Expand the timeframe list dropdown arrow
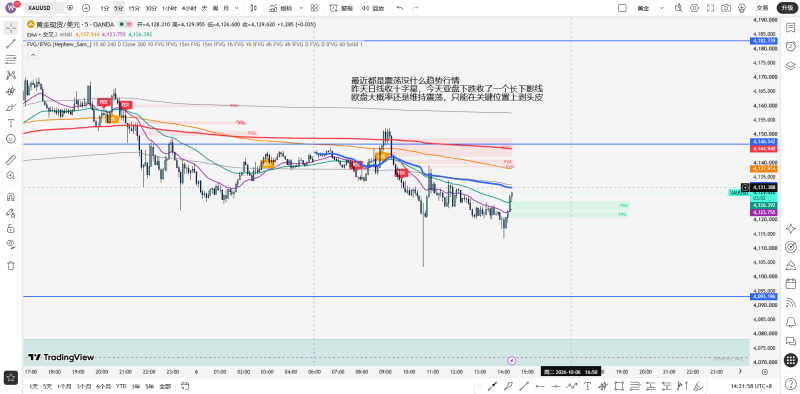 click(x=236, y=8)
